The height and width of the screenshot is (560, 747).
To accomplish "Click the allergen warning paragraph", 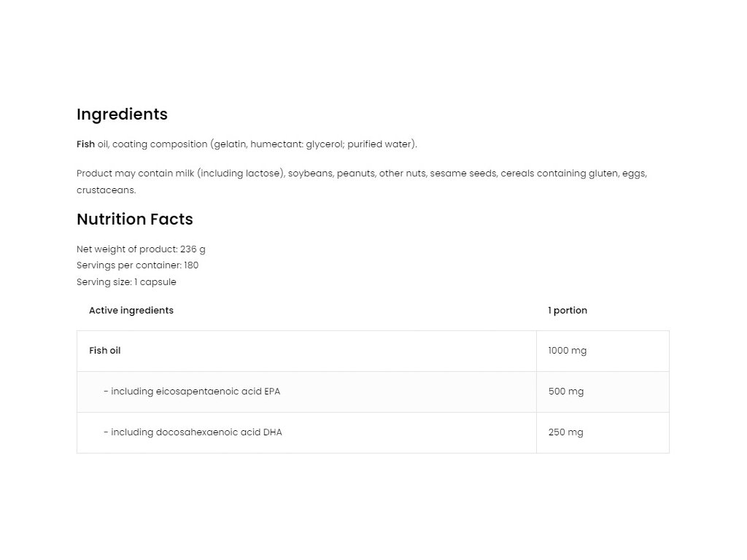I will (x=362, y=182).
